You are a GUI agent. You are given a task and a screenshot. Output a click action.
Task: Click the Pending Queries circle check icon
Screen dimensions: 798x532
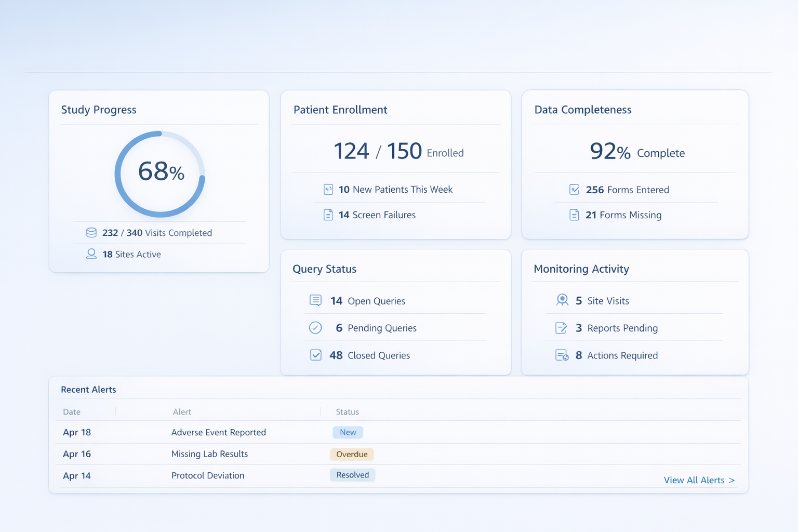pos(315,328)
